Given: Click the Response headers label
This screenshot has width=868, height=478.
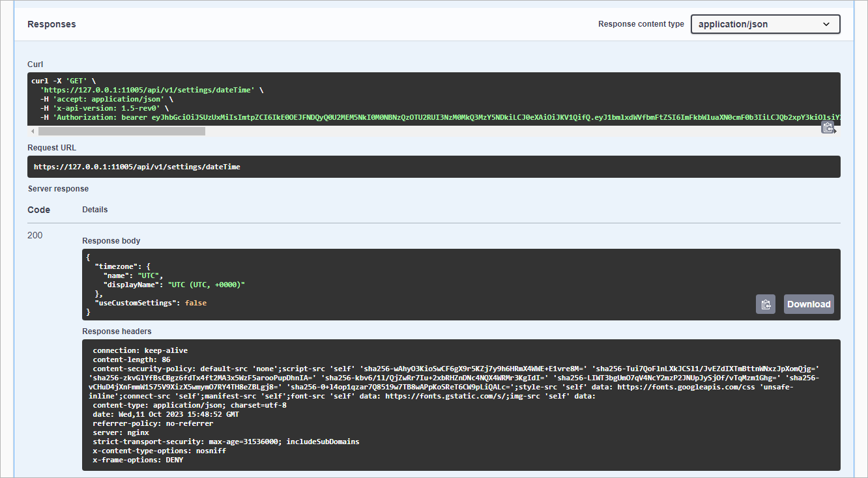Looking at the screenshot, I should [x=117, y=331].
